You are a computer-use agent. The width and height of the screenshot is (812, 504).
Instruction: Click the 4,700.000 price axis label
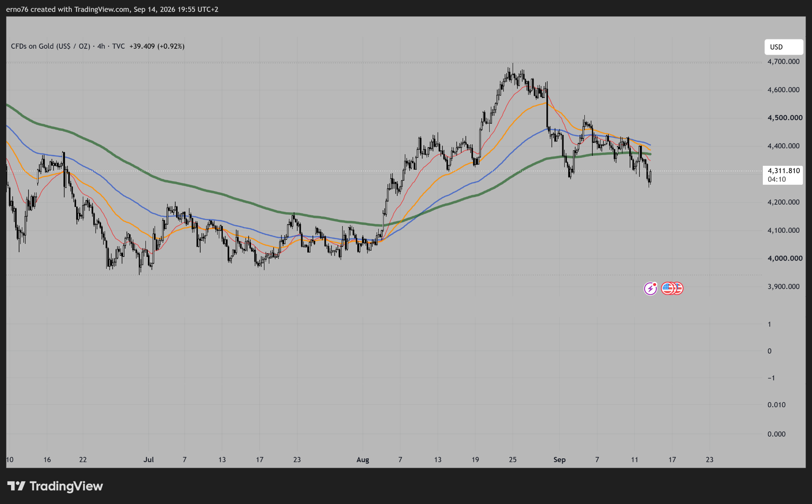tap(783, 61)
